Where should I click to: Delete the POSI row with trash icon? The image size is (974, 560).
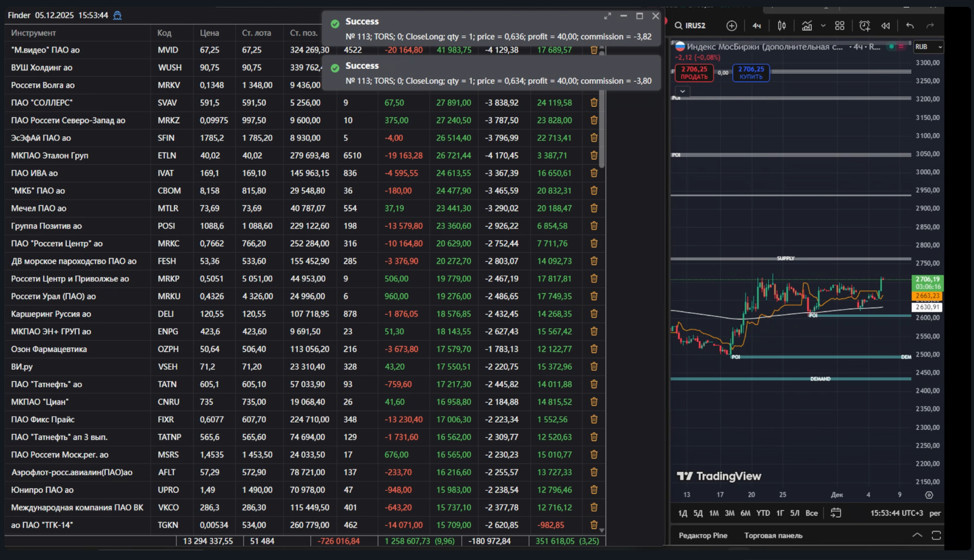(x=594, y=226)
